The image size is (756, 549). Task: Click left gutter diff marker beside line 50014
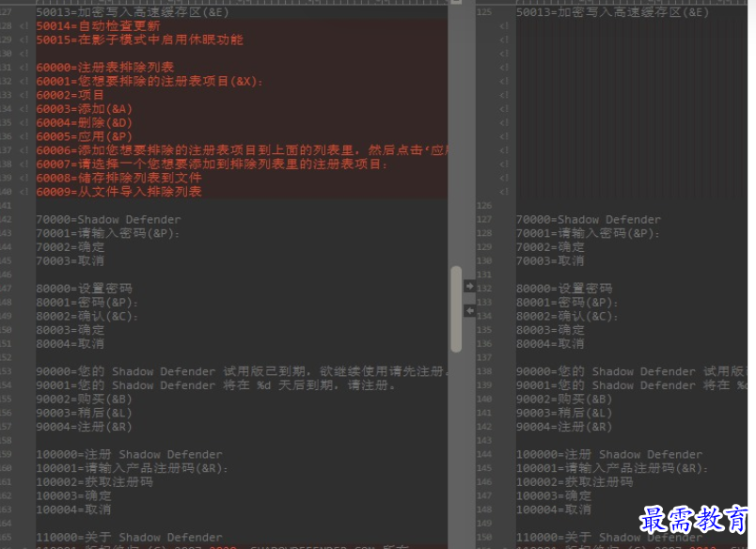24,26
